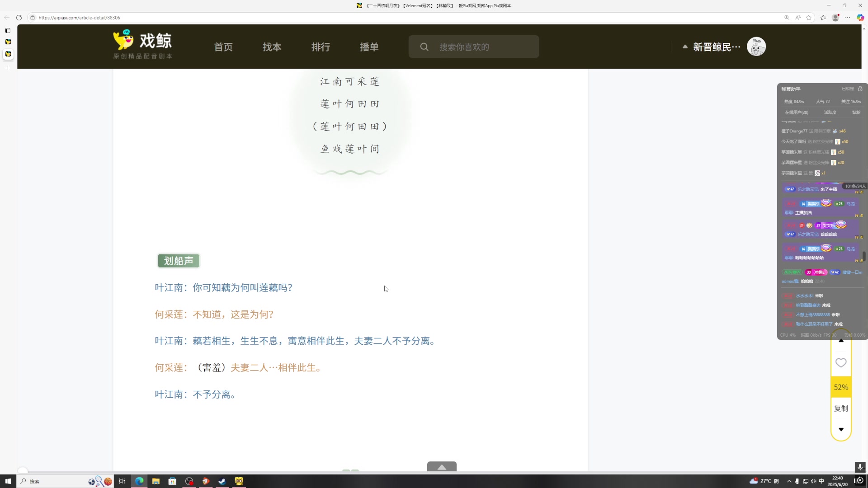
Task: Open the Copilot sidebar icon
Action: pos(860,18)
